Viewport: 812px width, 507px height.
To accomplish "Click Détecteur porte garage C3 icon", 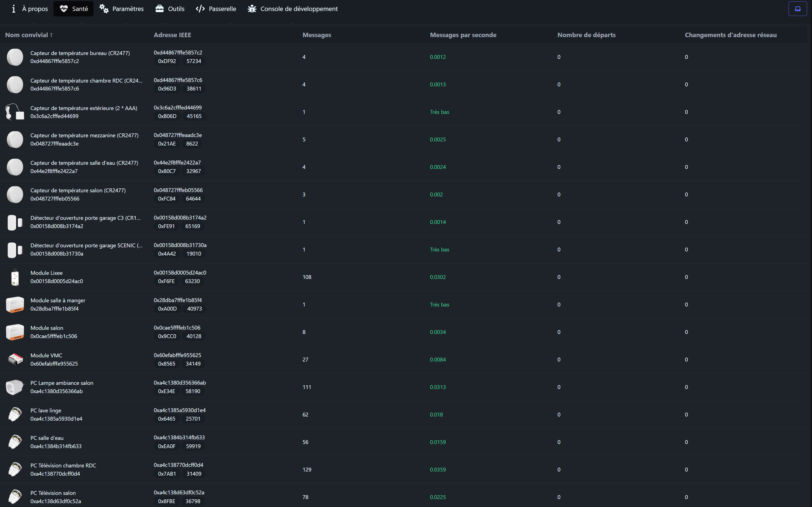I will [15, 222].
